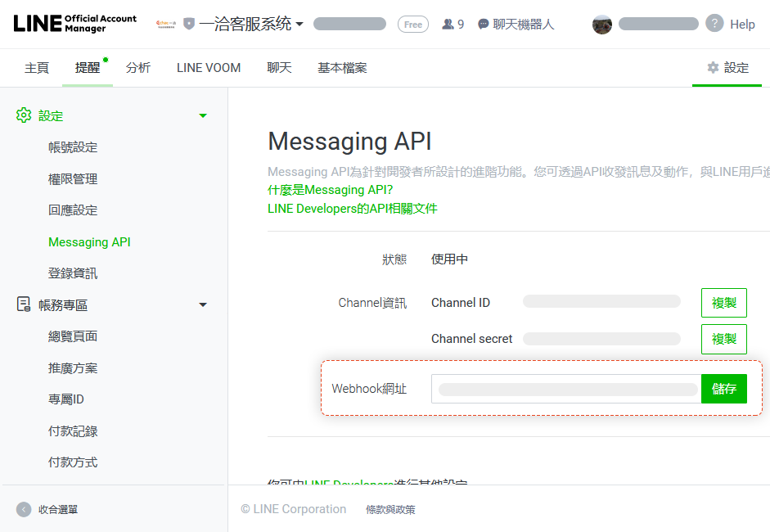
Task: Copy the Channel ID with 複製 button
Action: coord(724,303)
